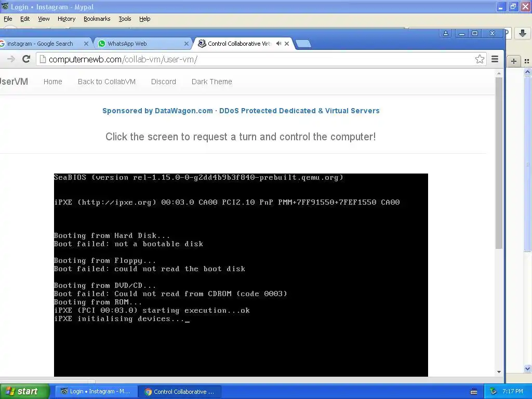The image size is (532, 399).
Task: Close the Control Collaborative tab
Action: (287, 44)
